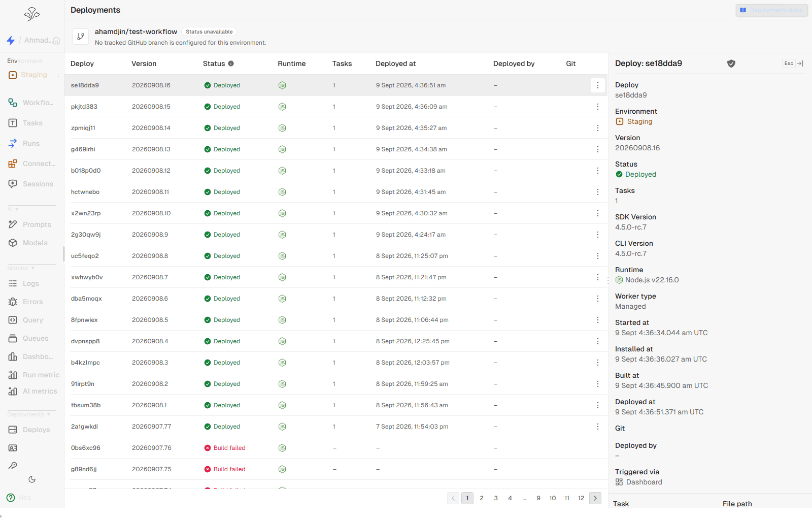
Task: Collapse the AI sidebar section
Action: click(x=13, y=209)
